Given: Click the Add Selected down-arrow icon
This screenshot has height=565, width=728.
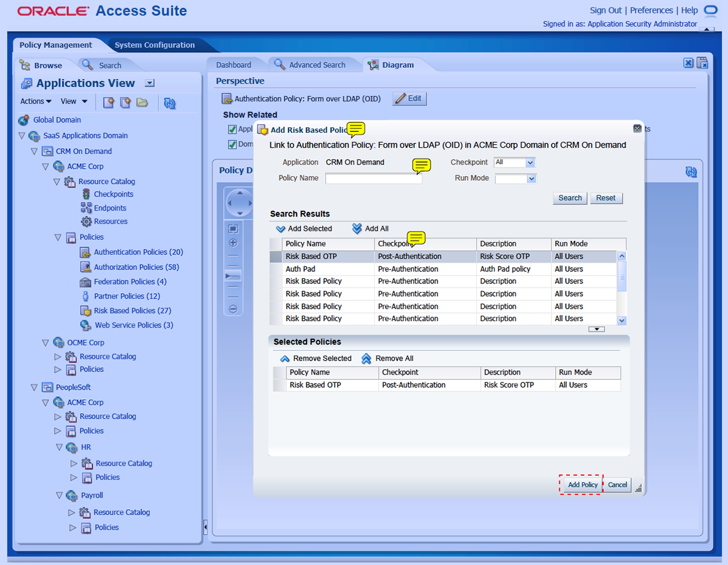Looking at the screenshot, I should tap(280, 229).
